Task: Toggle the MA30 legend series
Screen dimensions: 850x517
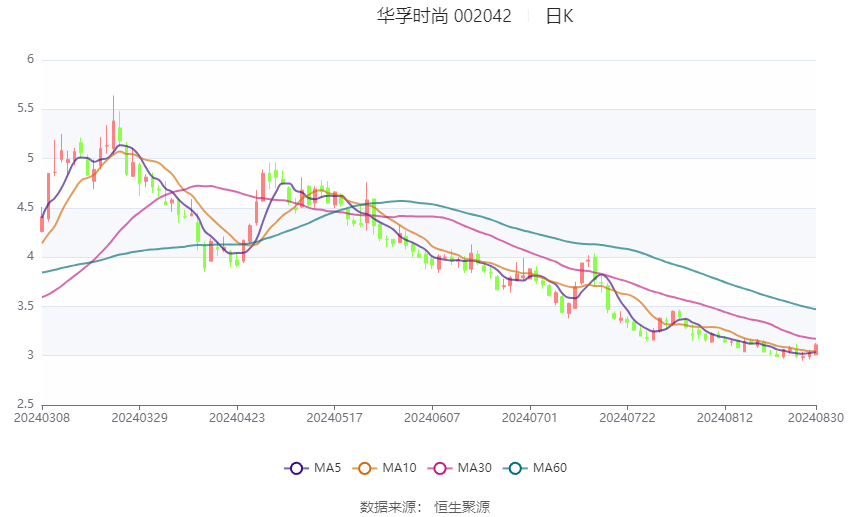Action: pyautogui.click(x=460, y=468)
